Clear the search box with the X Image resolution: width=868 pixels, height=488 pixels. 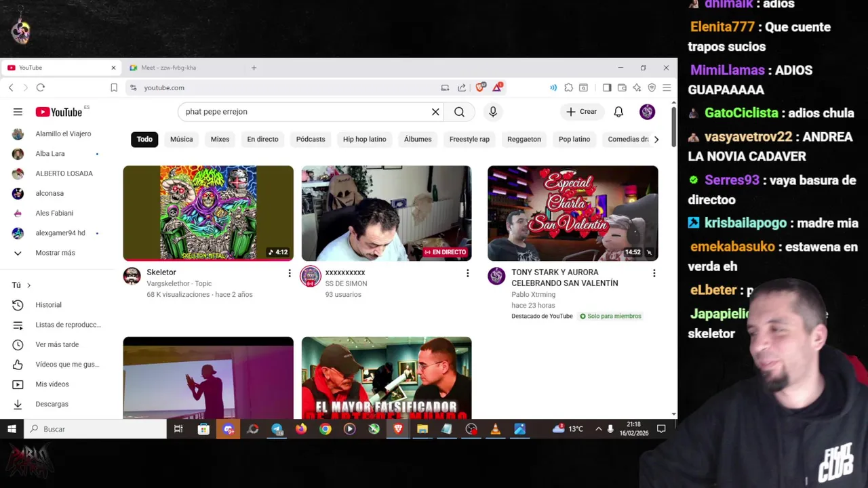pos(435,112)
